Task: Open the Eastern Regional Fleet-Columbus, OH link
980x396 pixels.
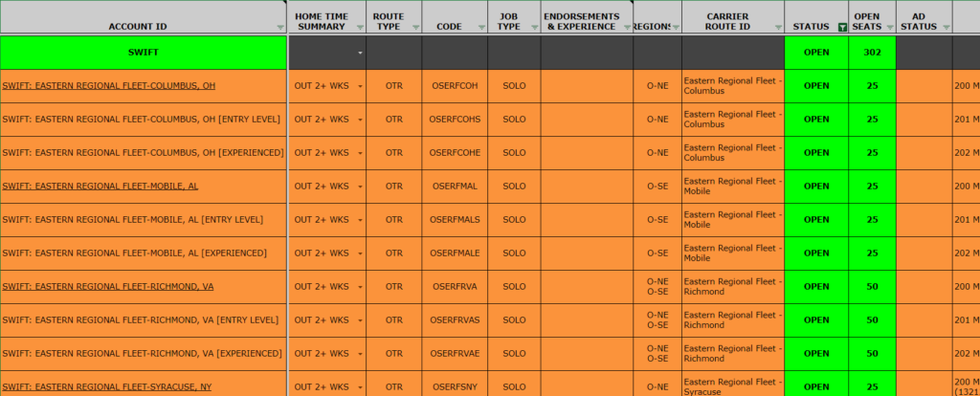Action: click(109, 86)
